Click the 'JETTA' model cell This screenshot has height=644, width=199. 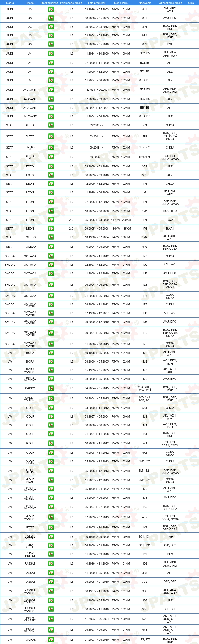coord(30,527)
